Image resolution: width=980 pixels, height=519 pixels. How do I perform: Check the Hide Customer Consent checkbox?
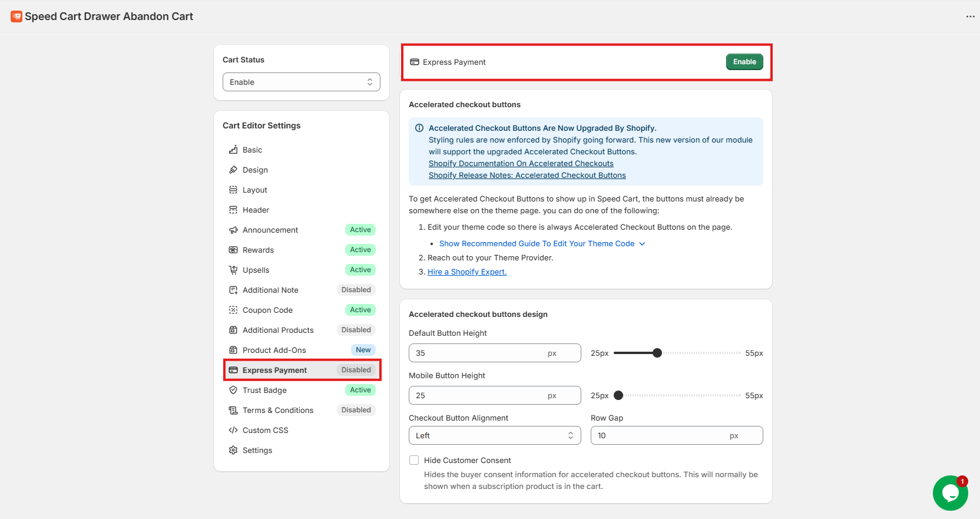[414, 460]
